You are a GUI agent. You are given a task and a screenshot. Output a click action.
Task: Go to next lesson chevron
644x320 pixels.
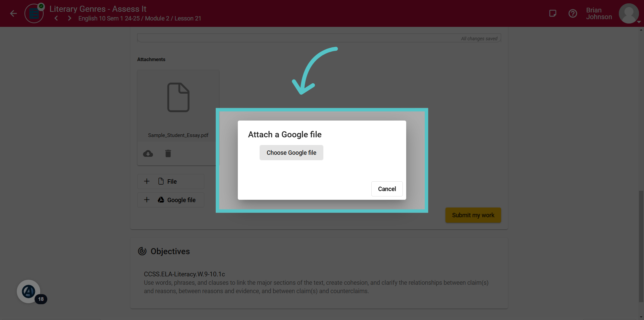point(69,18)
